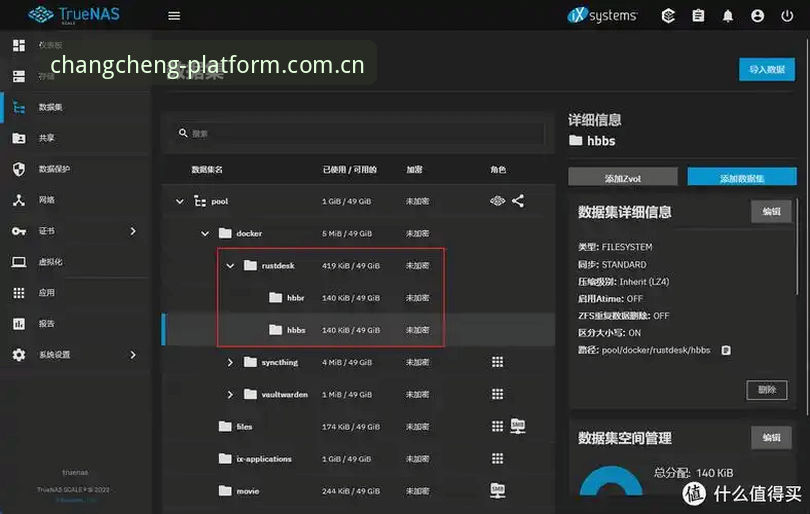Open the Dashboard (仪表板) sidebar item
This screenshot has width=810, height=514.
(75, 45)
